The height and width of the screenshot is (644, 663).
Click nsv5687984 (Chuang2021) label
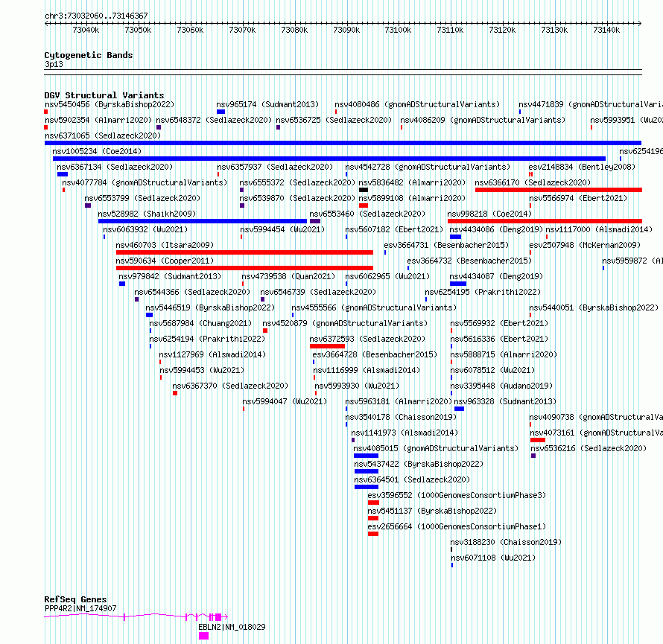[x=200, y=323]
